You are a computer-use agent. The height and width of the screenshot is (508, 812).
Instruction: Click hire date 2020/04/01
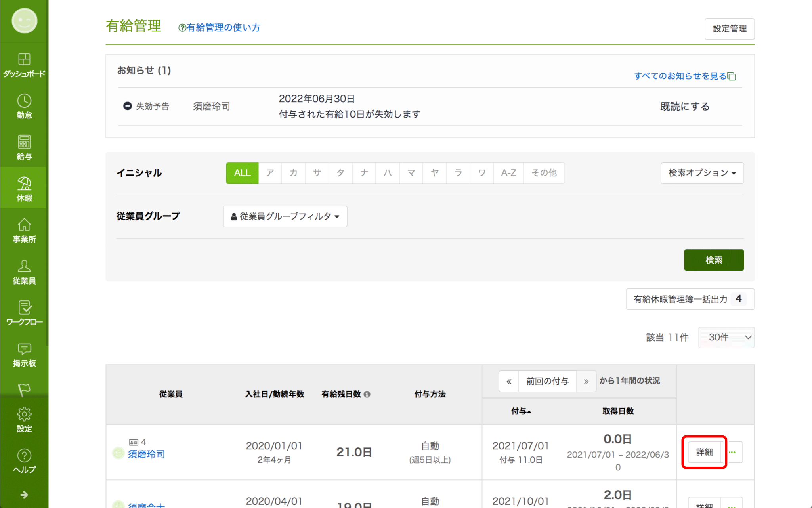tap(274, 501)
